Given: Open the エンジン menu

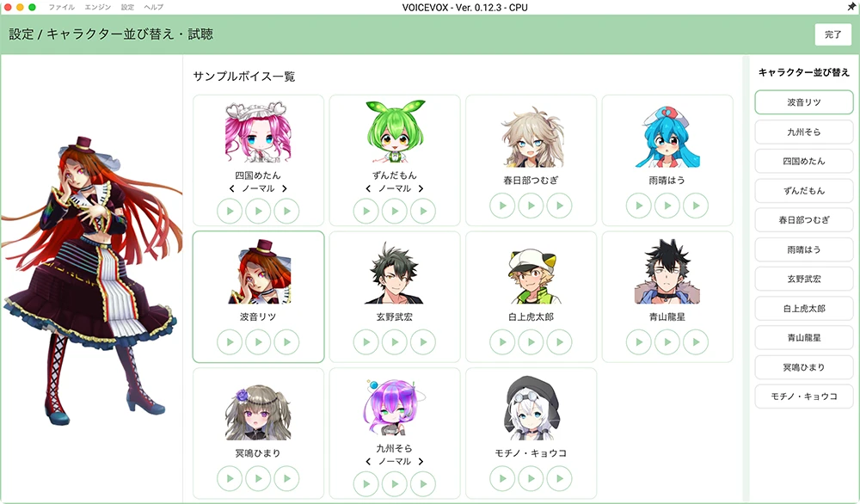Looking at the screenshot, I should click(98, 7).
